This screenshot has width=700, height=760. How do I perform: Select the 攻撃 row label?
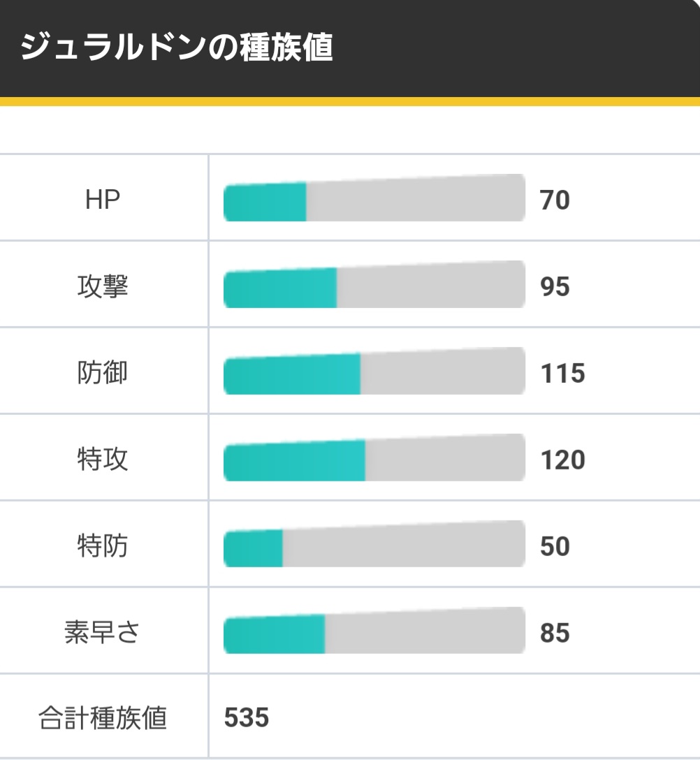pyautogui.click(x=102, y=286)
